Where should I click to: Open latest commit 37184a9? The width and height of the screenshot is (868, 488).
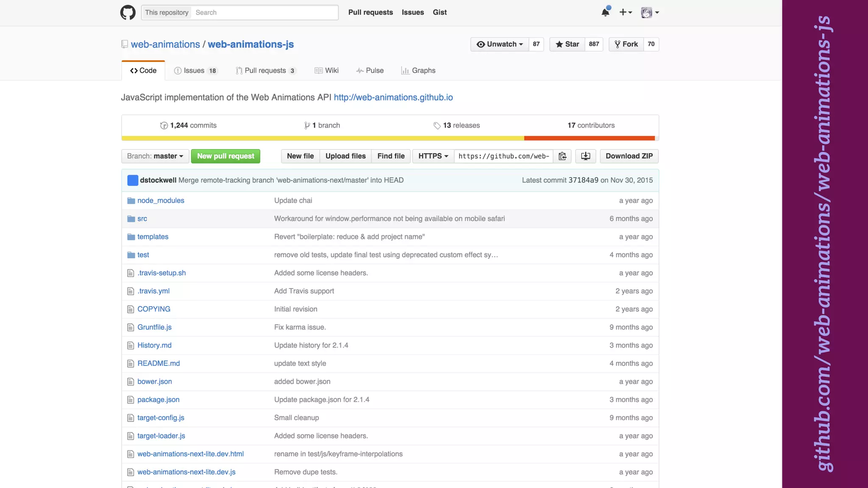[x=583, y=180]
